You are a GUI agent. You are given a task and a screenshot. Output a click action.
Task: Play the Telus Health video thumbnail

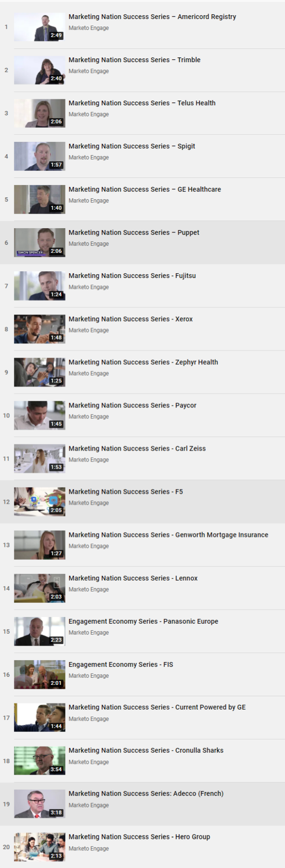coord(39,113)
